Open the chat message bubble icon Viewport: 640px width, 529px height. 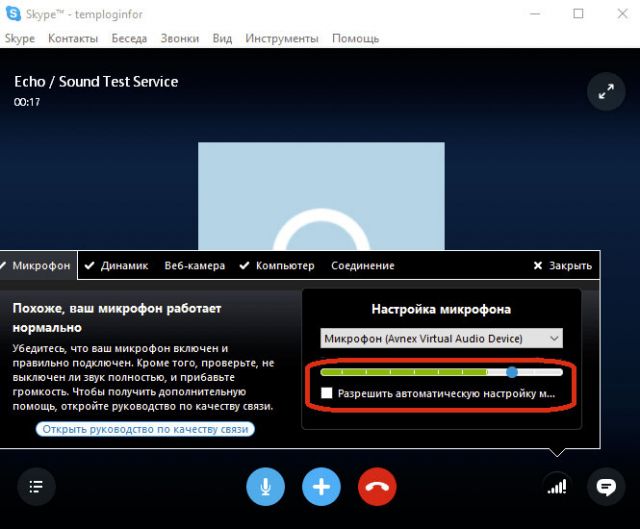point(605,487)
